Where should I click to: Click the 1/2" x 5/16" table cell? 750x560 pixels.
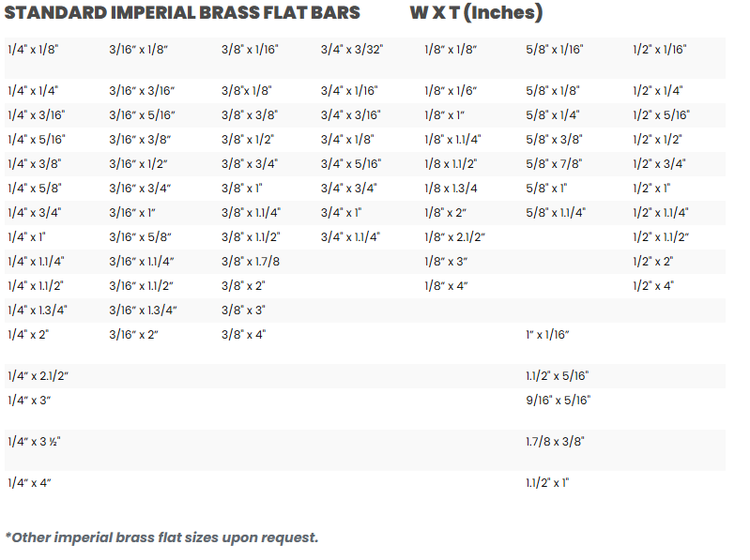click(661, 115)
